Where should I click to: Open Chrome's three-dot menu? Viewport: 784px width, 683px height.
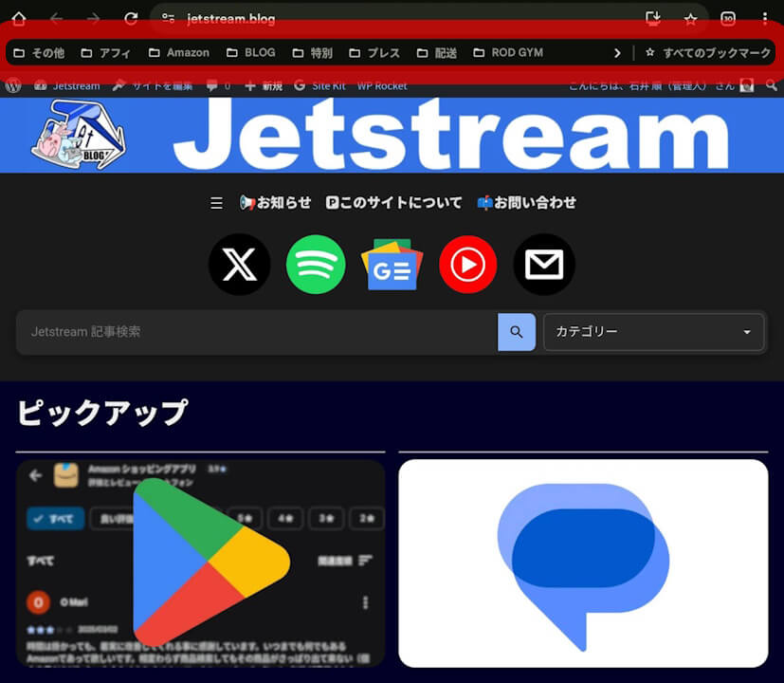(765, 18)
